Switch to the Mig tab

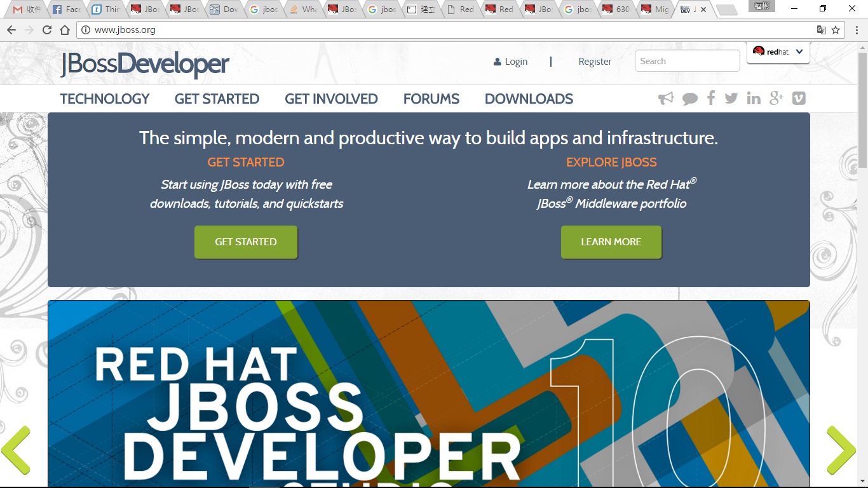656,10
